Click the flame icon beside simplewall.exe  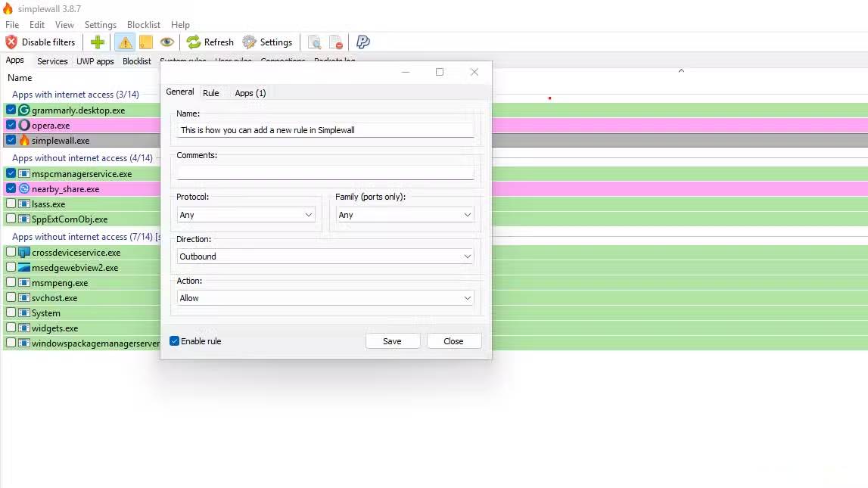[23, 141]
